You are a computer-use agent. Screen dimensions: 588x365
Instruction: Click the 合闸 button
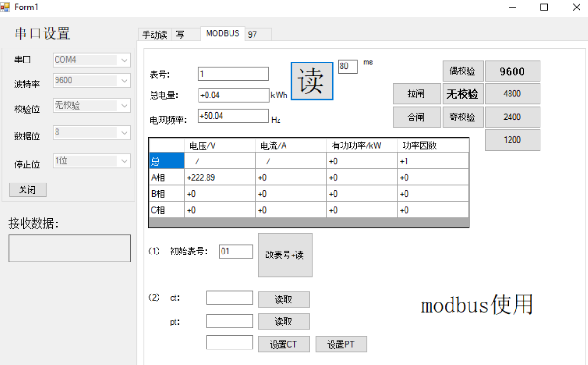pyautogui.click(x=416, y=117)
